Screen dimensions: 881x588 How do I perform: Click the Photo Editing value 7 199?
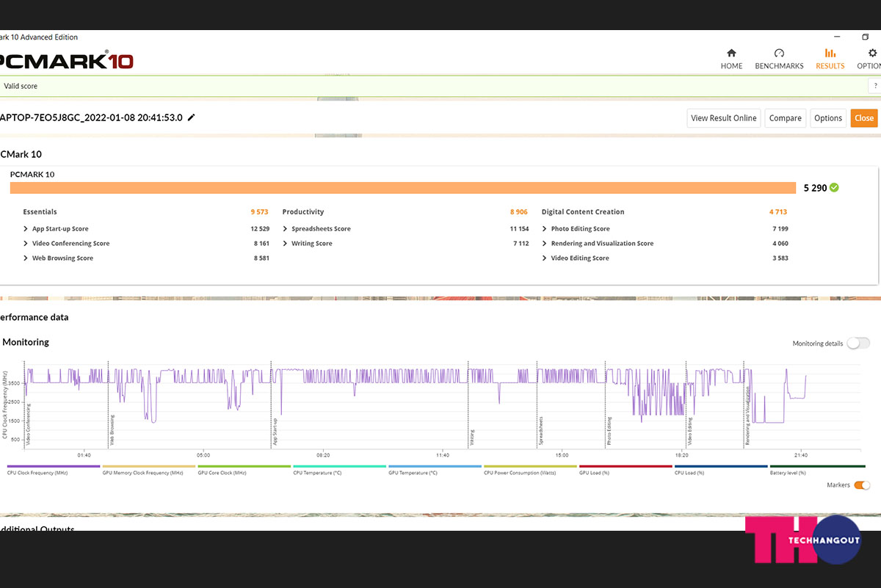[x=780, y=229]
